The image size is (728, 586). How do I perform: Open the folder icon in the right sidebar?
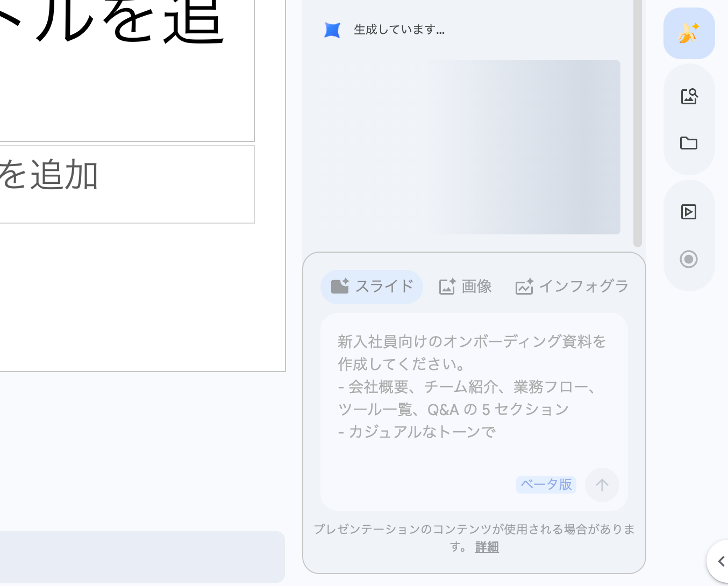[689, 144]
